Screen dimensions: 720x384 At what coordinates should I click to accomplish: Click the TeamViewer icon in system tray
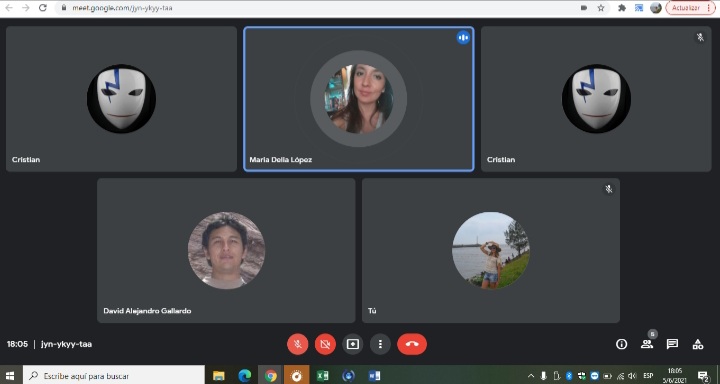click(x=595, y=376)
